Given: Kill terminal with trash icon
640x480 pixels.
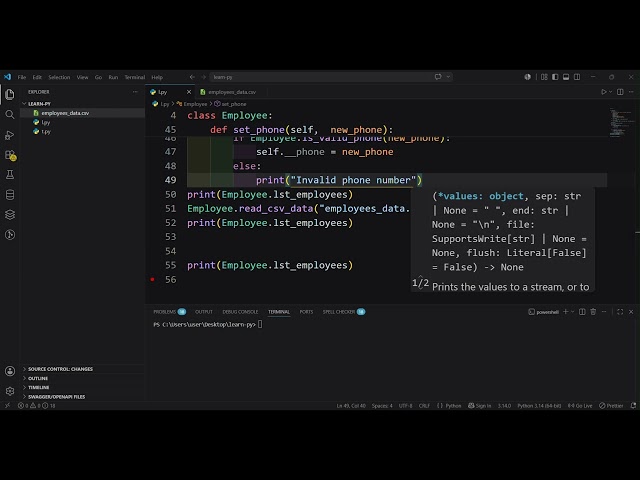Looking at the screenshot, I should [593, 312].
